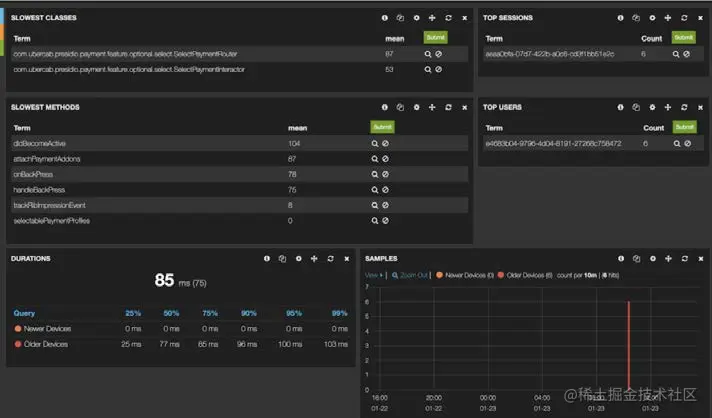This screenshot has height=418, width=712.
Task: Open settings gear on Slowest Methods panel
Action: click(416, 107)
